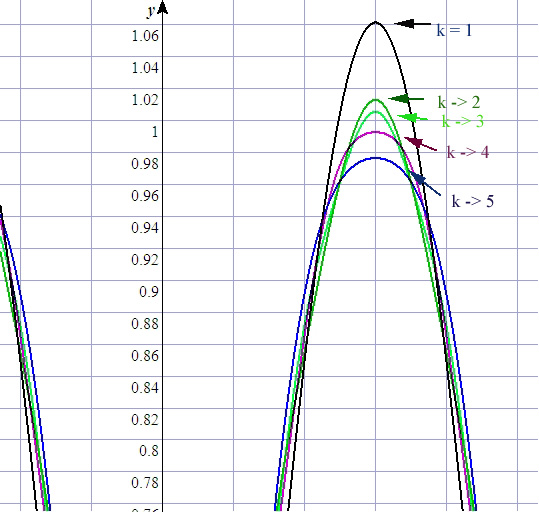The image size is (539, 512).
Task: Click the maroon arrow for k -> 4
Action: click(420, 144)
